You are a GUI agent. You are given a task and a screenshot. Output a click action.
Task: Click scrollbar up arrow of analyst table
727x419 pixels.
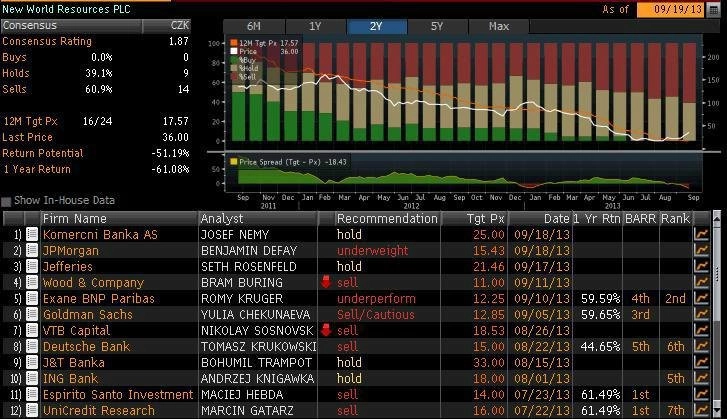716,217
